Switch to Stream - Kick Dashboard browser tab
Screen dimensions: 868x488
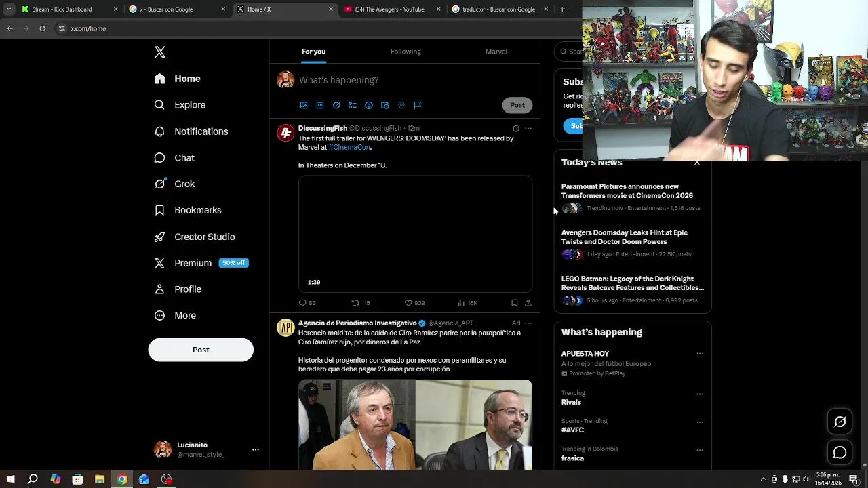tap(68, 9)
